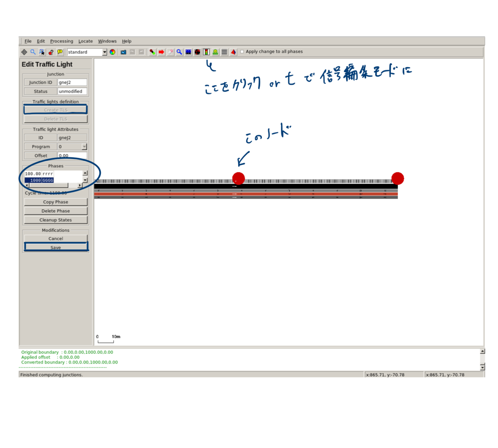Open the visualization color wheel
This screenshot has height=448, width=498.
(112, 52)
